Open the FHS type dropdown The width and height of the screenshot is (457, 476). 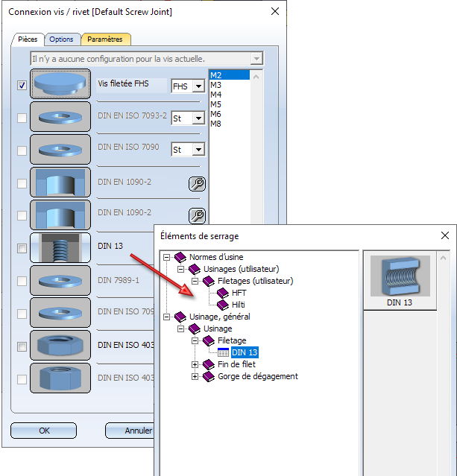point(198,86)
